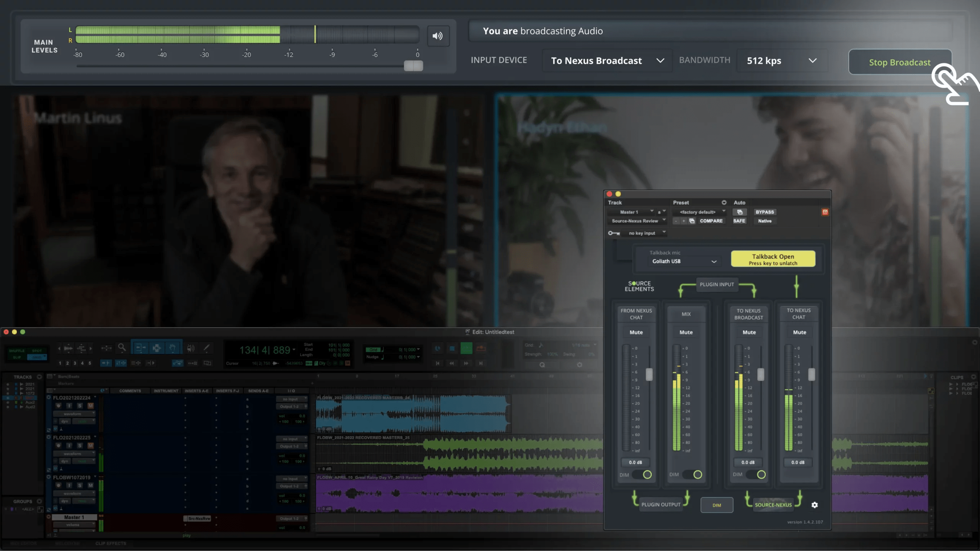Select the Pencil tool in the toolbar

click(207, 348)
